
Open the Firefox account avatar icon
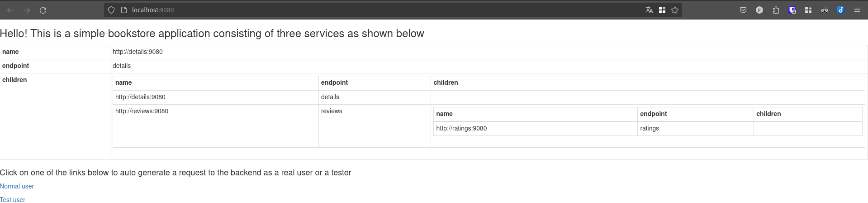[x=759, y=10]
